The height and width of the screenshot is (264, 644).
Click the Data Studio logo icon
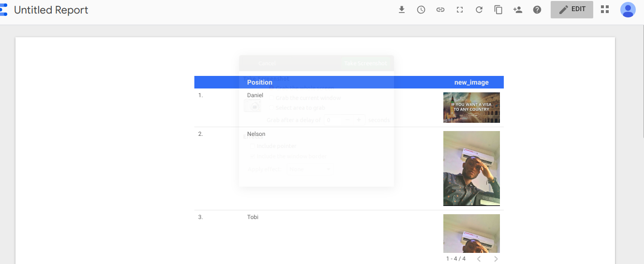3,10
